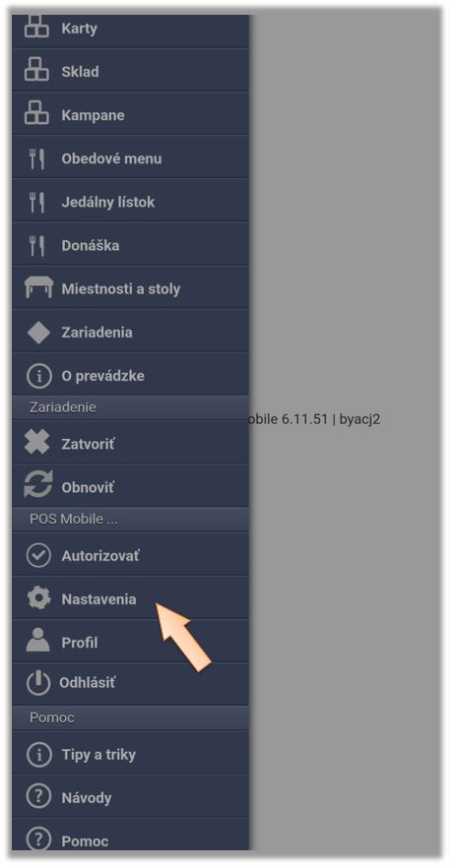Click the fork and knife icon for Donáška
Viewport: 450px width, 868px height.
point(36,245)
